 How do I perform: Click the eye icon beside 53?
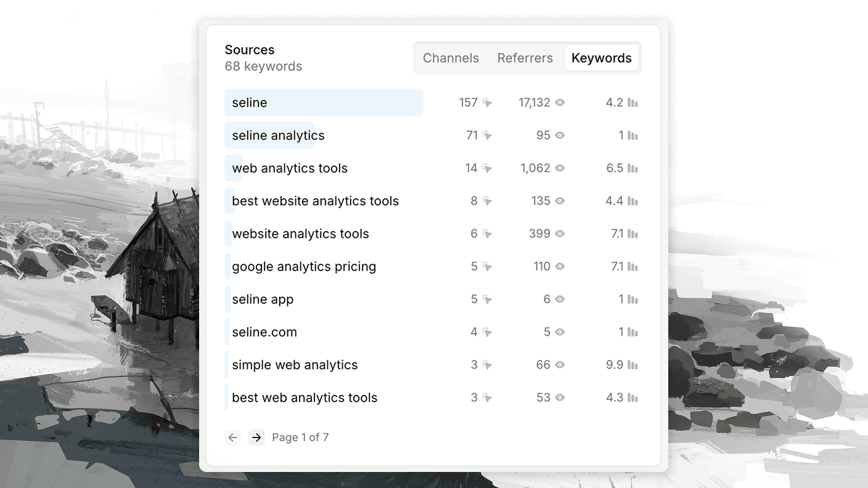560,397
